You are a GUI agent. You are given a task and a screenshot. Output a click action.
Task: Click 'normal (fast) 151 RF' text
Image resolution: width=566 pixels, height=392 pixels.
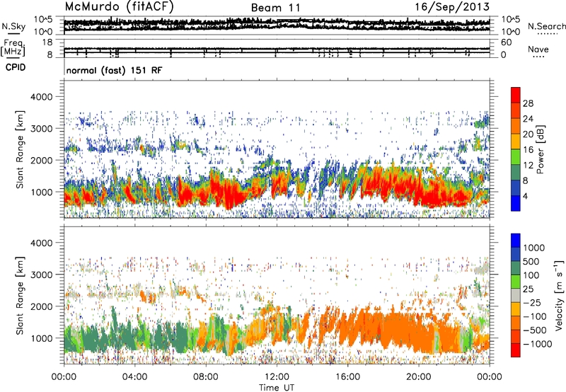coord(114,70)
